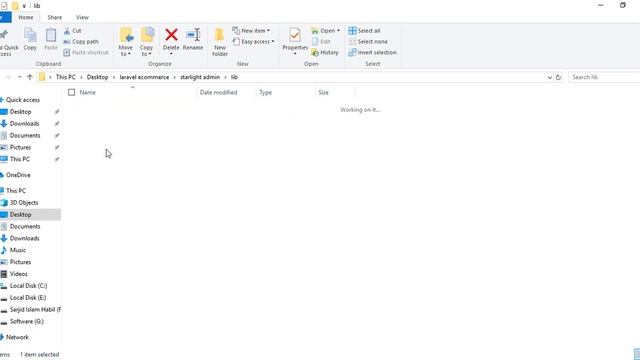Click laravel ecommerce breadcrumb
The width and height of the screenshot is (640, 360).
tap(144, 77)
